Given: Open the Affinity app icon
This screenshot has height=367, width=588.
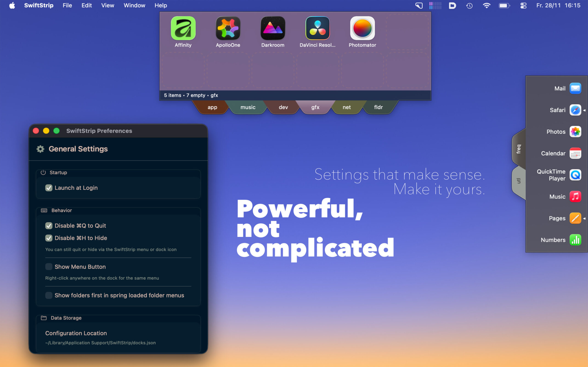Looking at the screenshot, I should click(x=183, y=28).
